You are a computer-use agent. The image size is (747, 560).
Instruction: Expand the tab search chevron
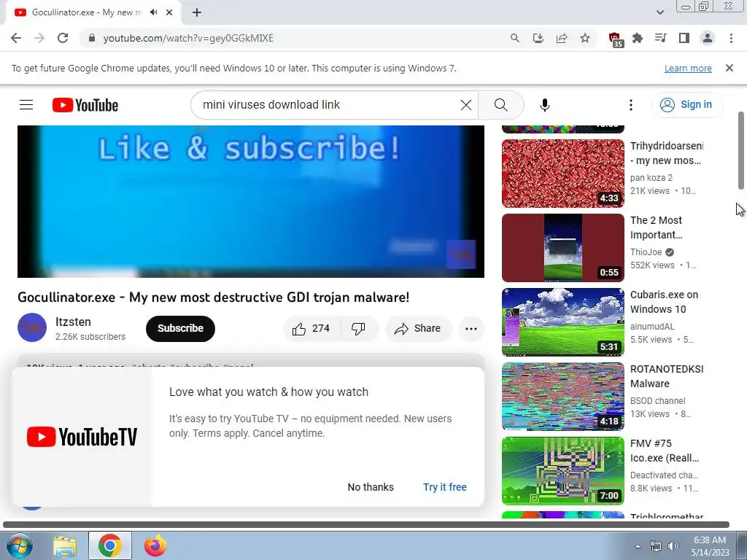[x=660, y=12]
